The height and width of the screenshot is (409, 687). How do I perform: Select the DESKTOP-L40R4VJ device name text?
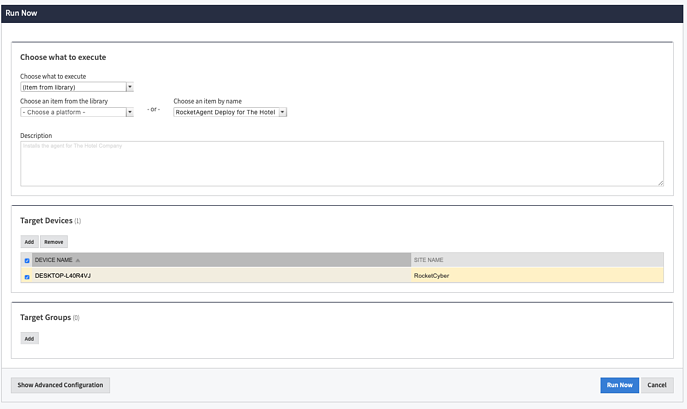click(x=63, y=276)
